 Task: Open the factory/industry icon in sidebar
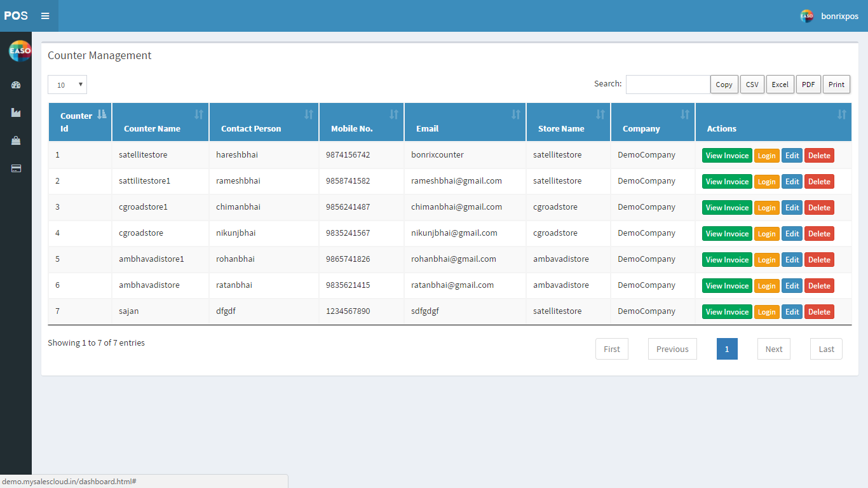pyautogui.click(x=16, y=112)
